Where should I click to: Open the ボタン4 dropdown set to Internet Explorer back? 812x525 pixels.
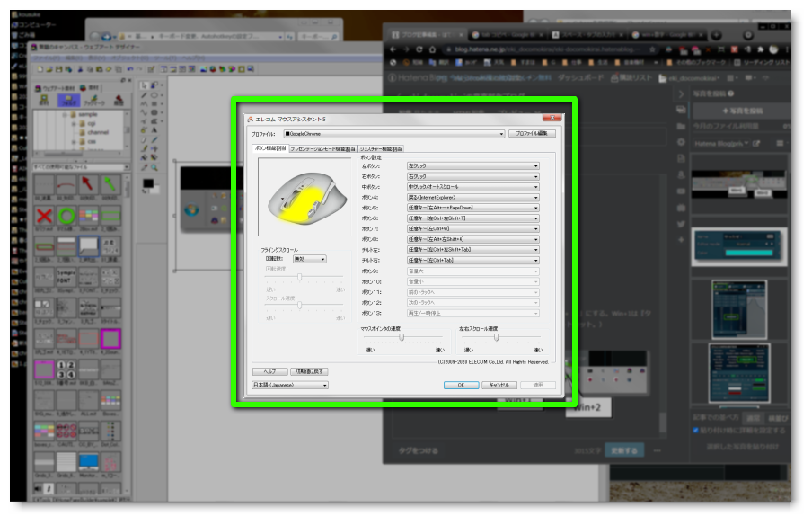coord(472,198)
